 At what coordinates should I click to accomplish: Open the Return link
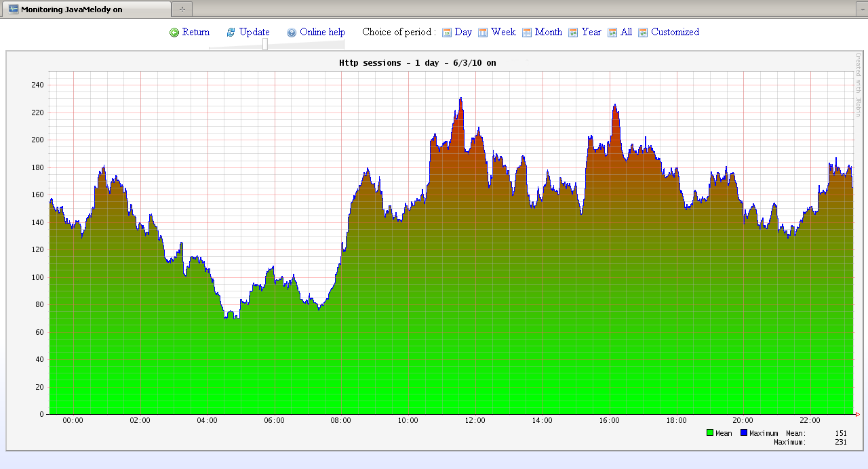pos(196,32)
